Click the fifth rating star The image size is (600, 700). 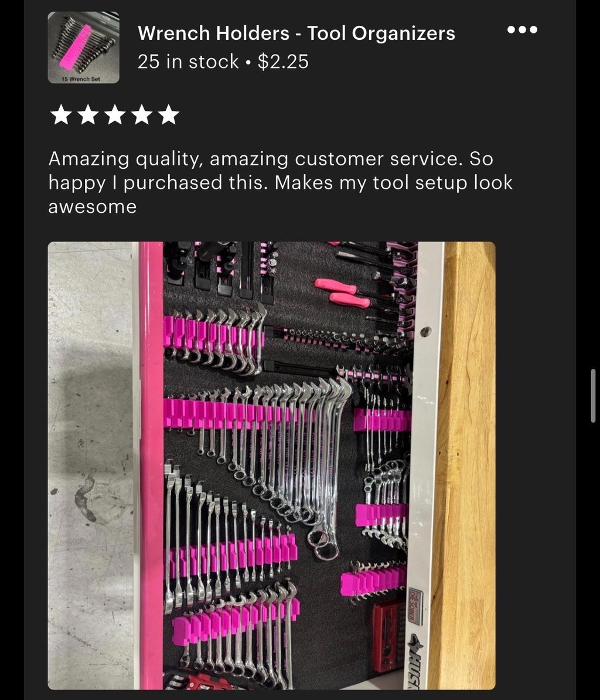coord(169,115)
